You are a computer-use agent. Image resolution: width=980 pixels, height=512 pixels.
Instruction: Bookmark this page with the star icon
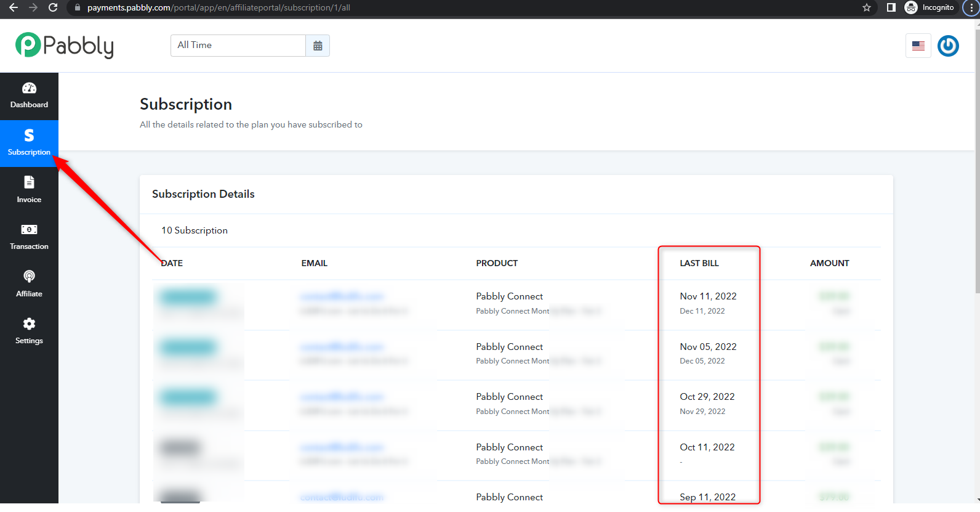point(867,7)
